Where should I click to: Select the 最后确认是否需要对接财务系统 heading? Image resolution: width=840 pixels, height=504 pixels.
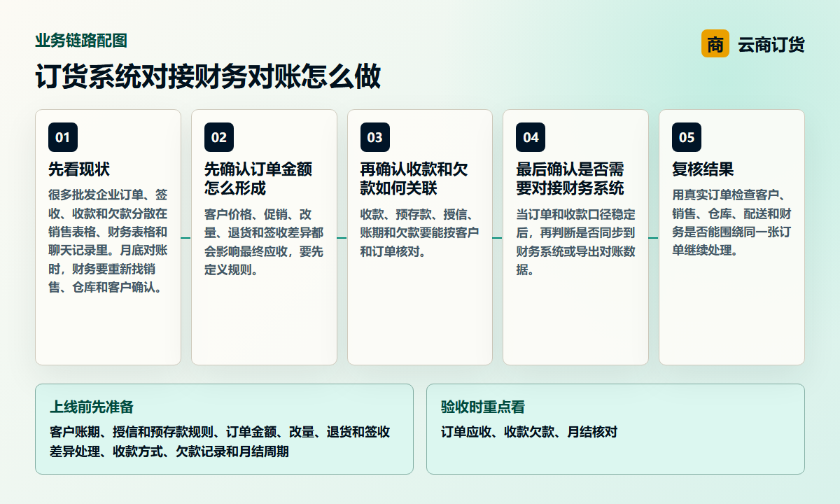[x=570, y=179]
